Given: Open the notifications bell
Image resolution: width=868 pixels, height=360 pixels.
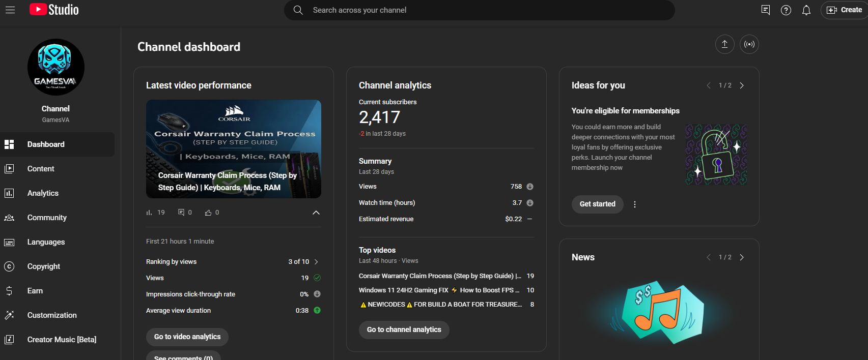Looking at the screenshot, I should pyautogui.click(x=806, y=10).
